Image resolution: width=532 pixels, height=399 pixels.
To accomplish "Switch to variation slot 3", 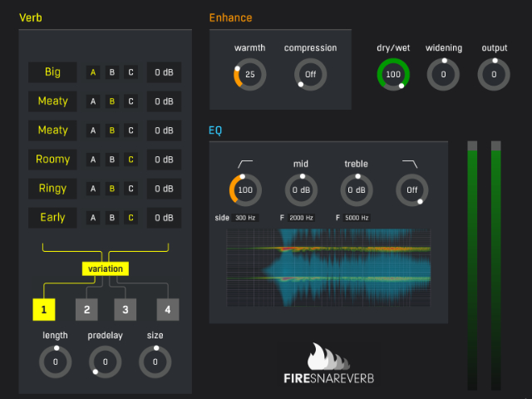I will [x=126, y=309].
